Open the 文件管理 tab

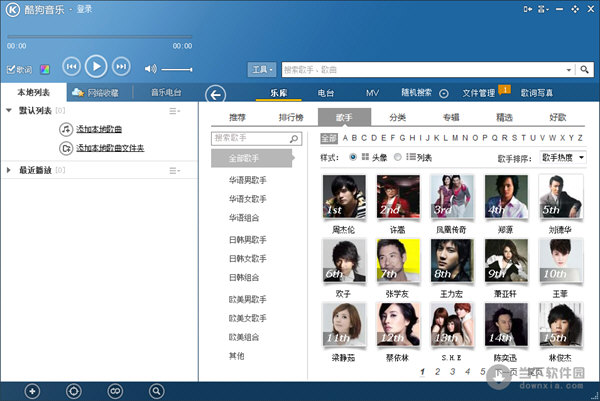[479, 93]
